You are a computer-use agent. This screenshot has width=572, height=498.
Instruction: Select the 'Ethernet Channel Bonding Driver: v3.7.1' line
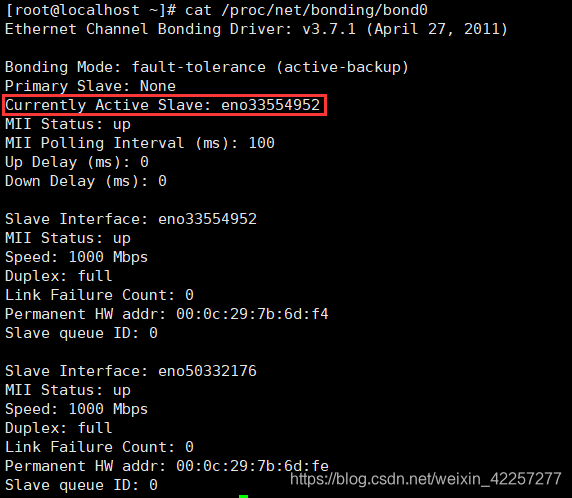click(x=256, y=29)
